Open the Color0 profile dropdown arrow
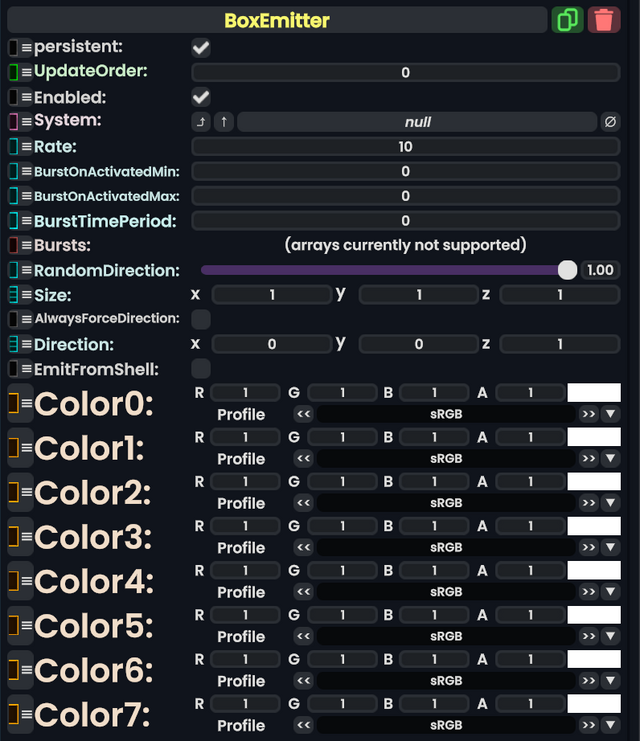 tap(611, 414)
